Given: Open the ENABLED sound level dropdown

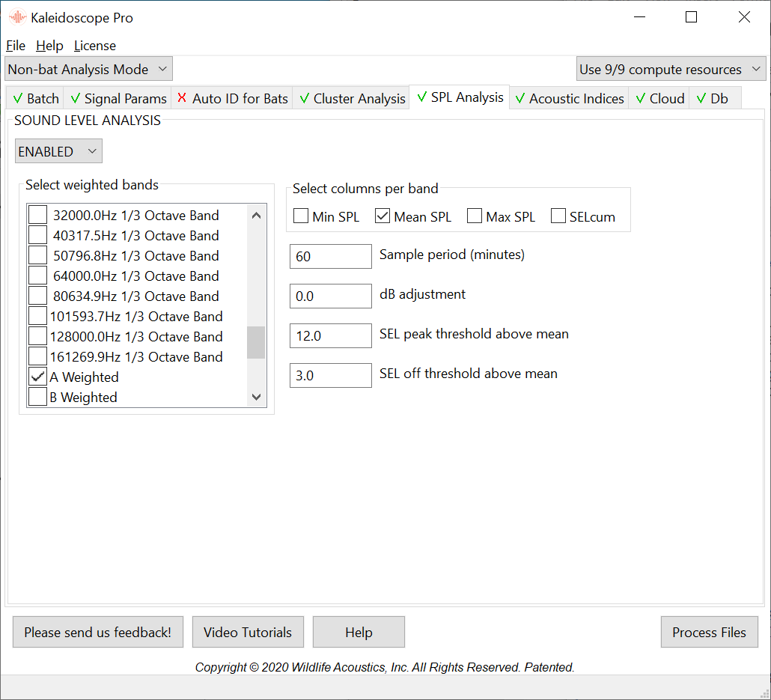Looking at the screenshot, I should click(x=58, y=151).
